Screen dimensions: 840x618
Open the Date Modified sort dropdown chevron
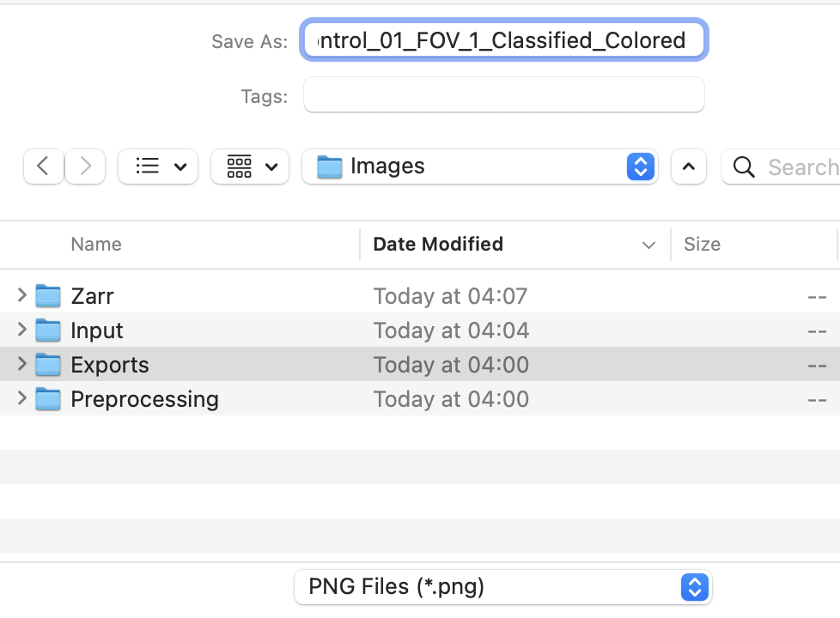point(648,245)
